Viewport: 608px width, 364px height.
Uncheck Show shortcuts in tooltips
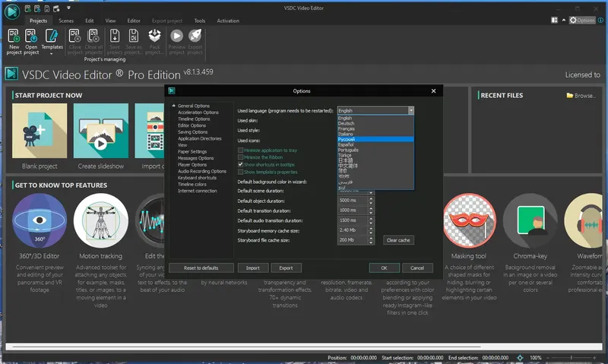pyautogui.click(x=240, y=164)
